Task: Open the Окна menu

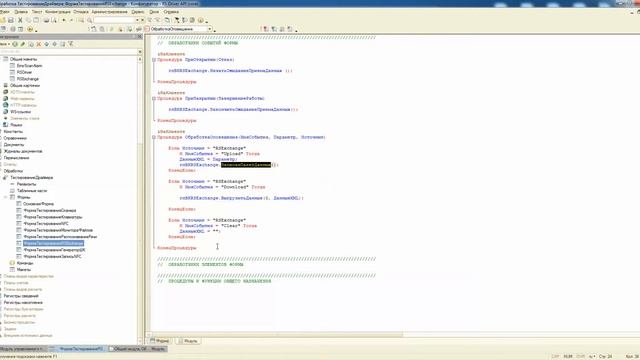Action: (154, 12)
